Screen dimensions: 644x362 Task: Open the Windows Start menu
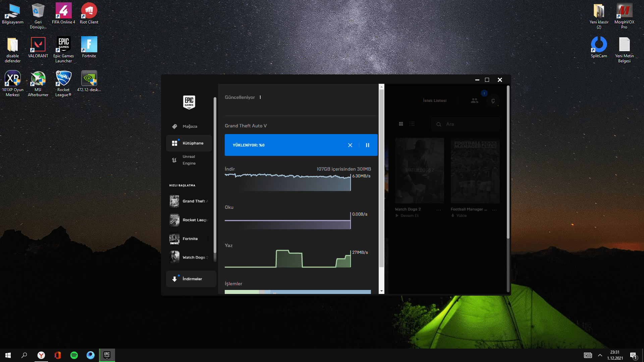pyautogui.click(x=8, y=355)
